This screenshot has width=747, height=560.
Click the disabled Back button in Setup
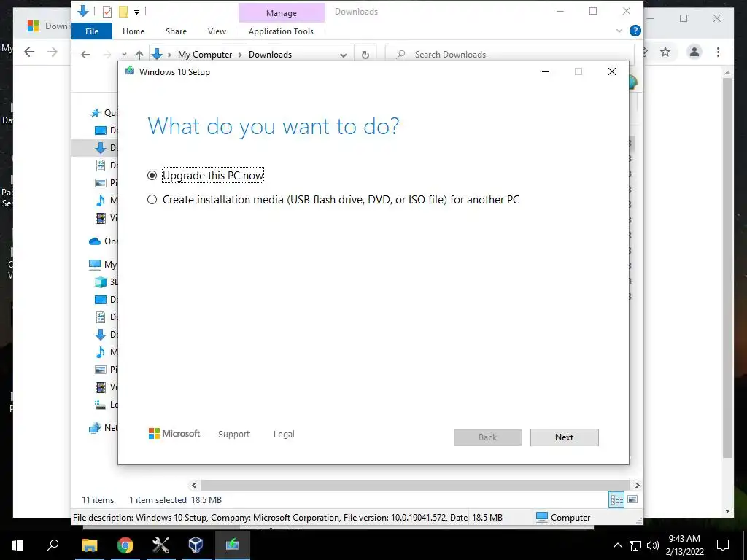pos(487,437)
